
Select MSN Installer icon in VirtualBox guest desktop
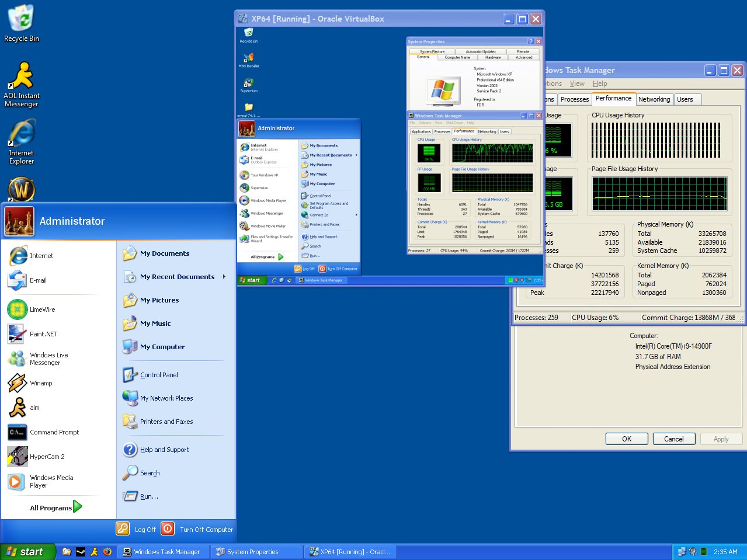(249, 60)
